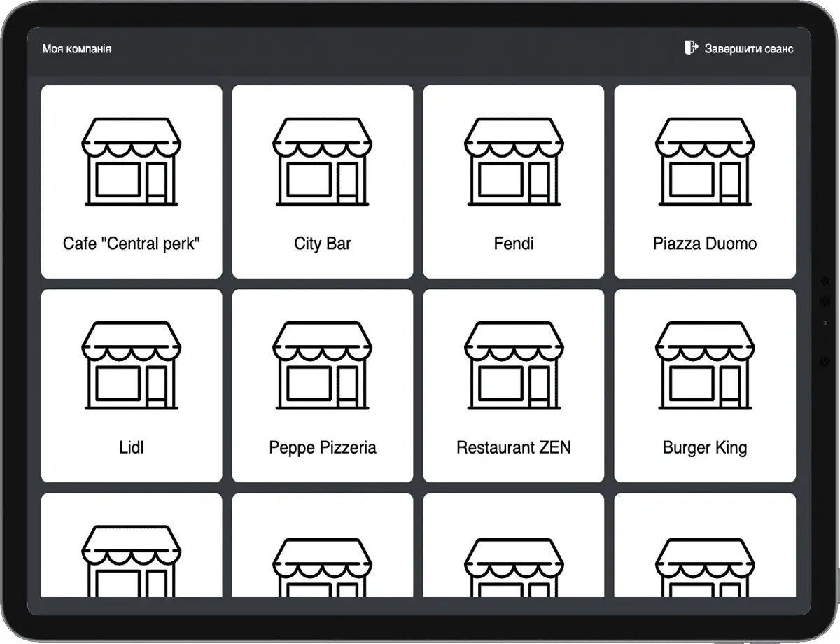Click the "Моя компанія" header title
Screen dimensions: 840x644
77,49
